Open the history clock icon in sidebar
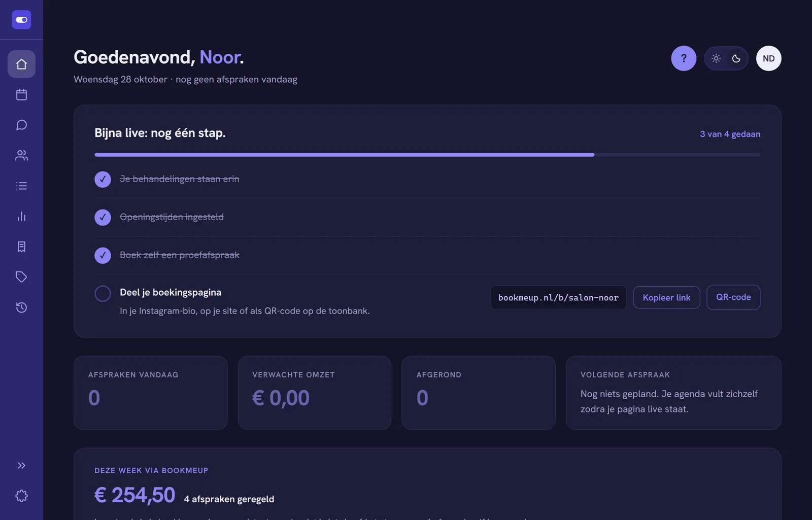Viewport: 812px width, 520px height. click(x=21, y=307)
